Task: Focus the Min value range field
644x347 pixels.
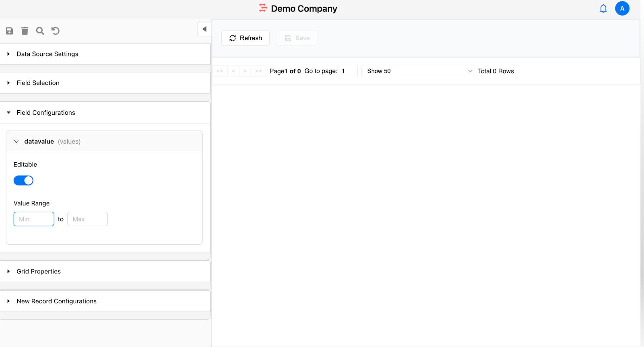Action: coord(34,219)
